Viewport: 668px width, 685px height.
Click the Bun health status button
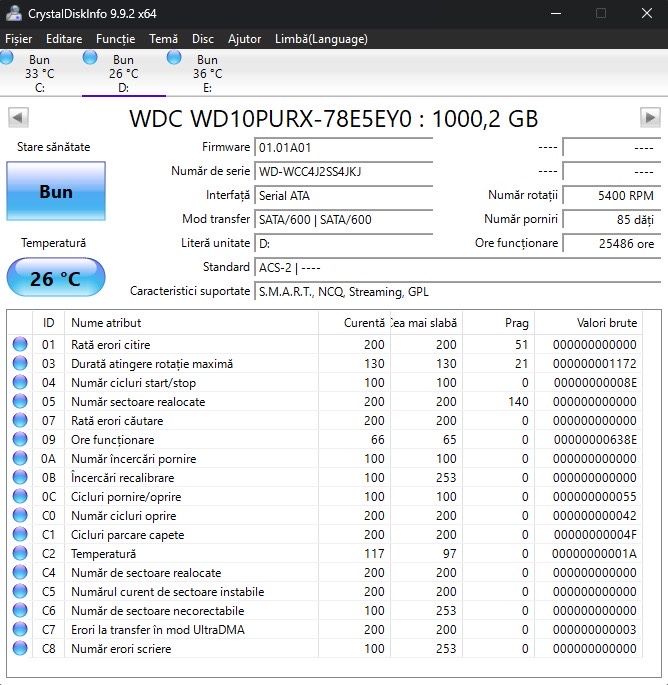coord(56,191)
